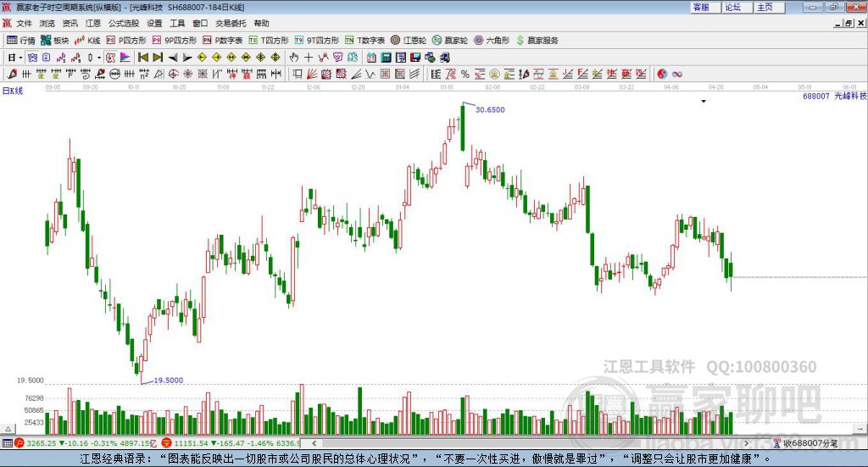868x467 pixels.
Task: Click the 04-20 date axis marker
Action: (x=715, y=87)
